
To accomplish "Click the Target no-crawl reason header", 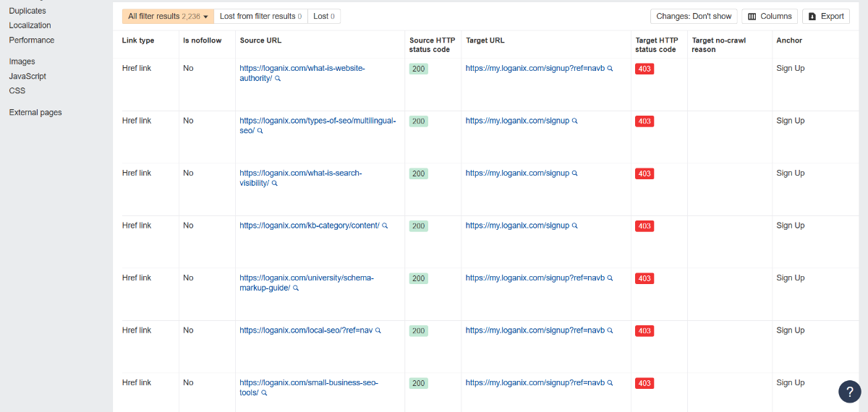I will pyautogui.click(x=719, y=45).
